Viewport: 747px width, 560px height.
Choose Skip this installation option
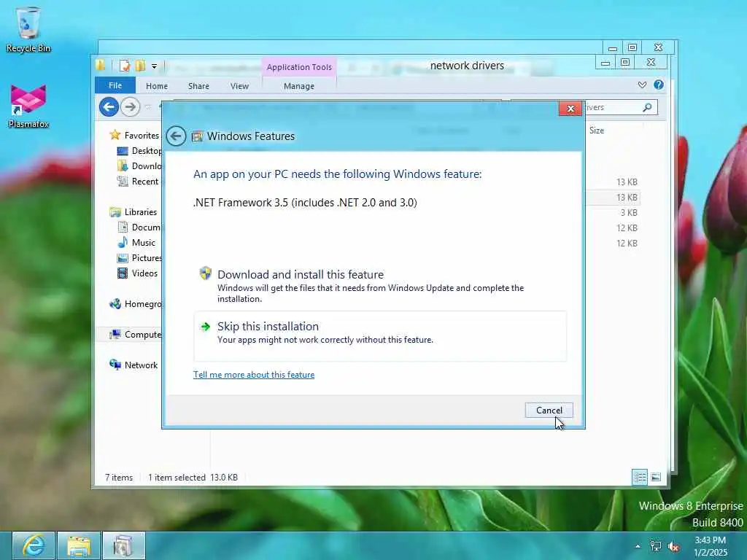380,336
